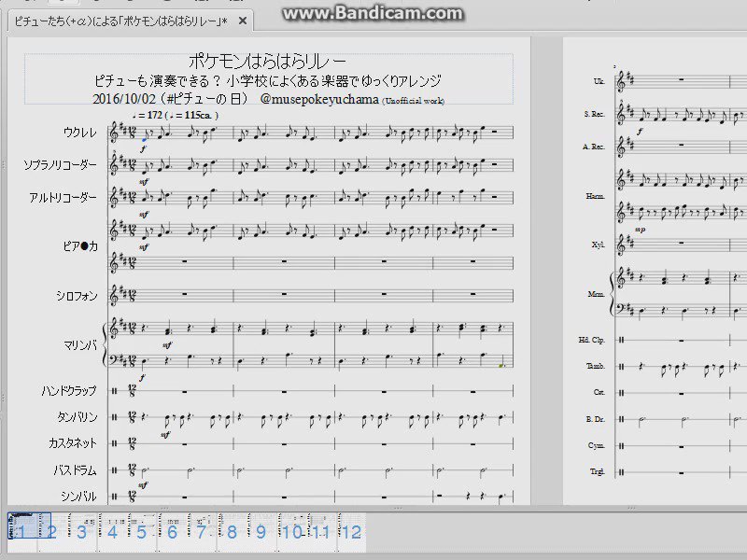
Task: Jump to page 11 in the navigator
Action: point(320,531)
